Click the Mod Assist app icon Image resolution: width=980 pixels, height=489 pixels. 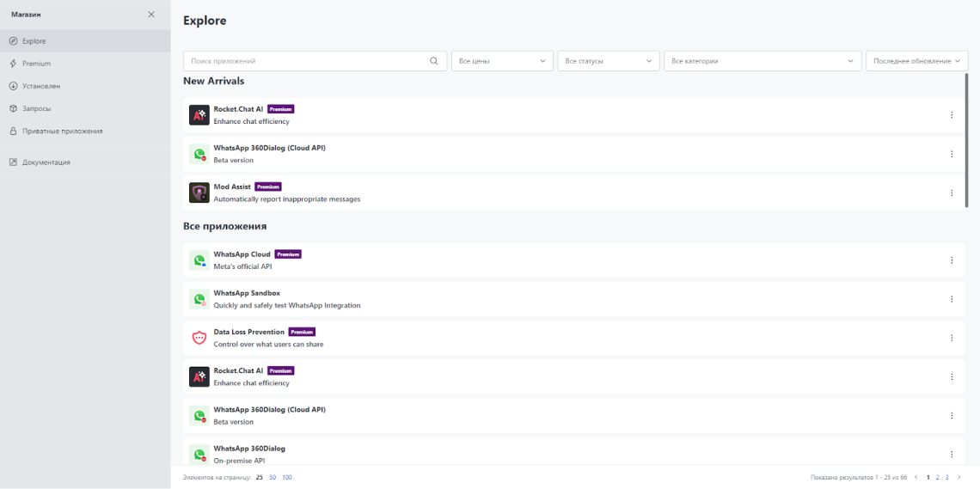coord(199,193)
